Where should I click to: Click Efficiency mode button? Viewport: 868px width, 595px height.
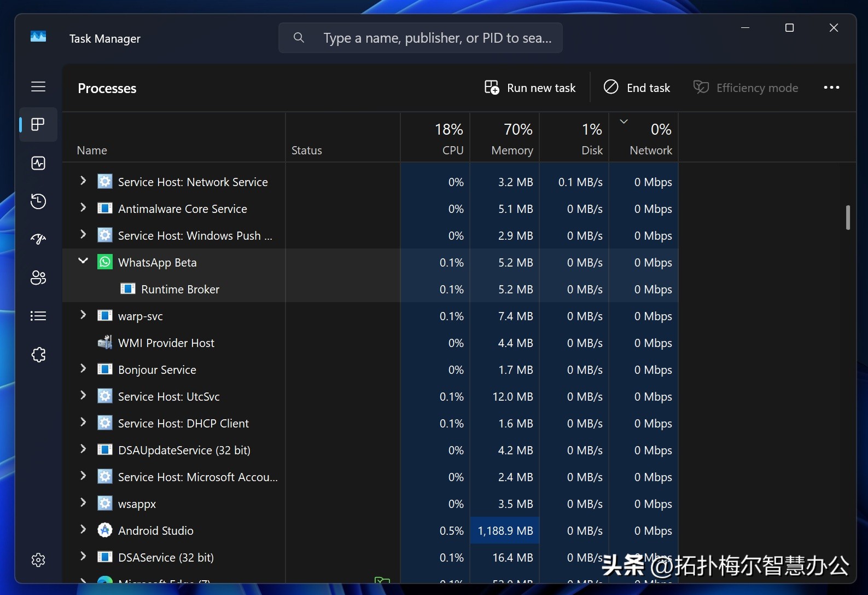point(746,88)
